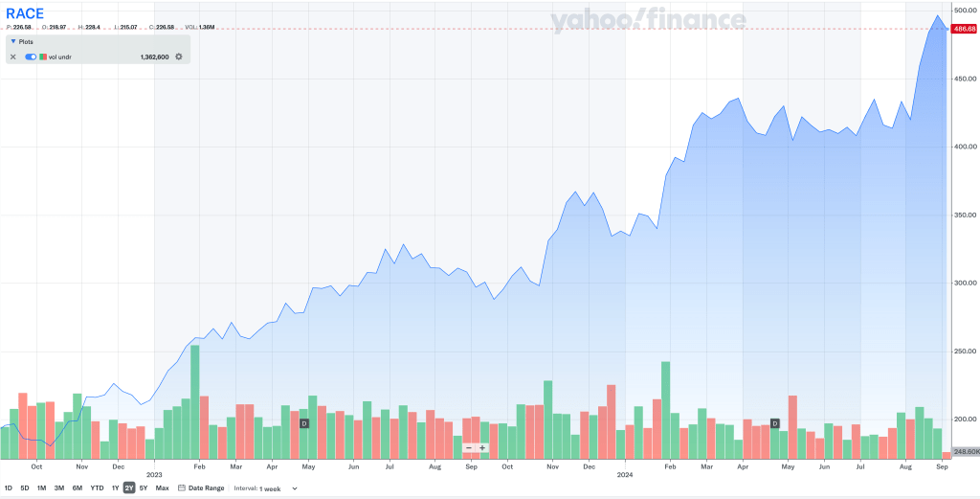This screenshot has width=980, height=499.
Task: Select the 5Y time range
Action: tap(144, 488)
